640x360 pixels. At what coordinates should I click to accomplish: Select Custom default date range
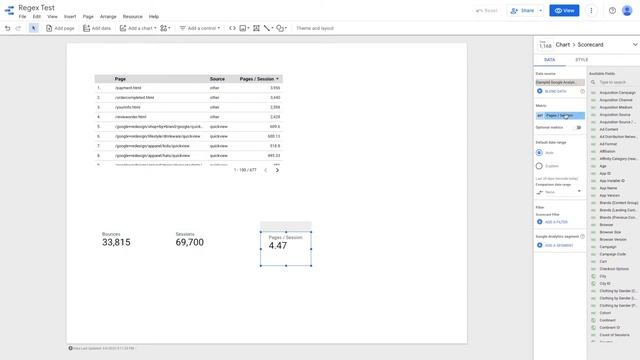pos(539,166)
